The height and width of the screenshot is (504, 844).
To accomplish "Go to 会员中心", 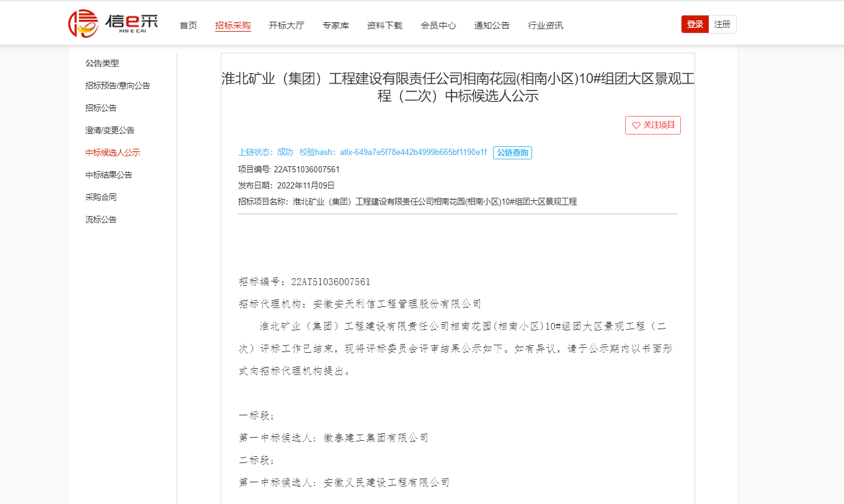I will point(438,25).
